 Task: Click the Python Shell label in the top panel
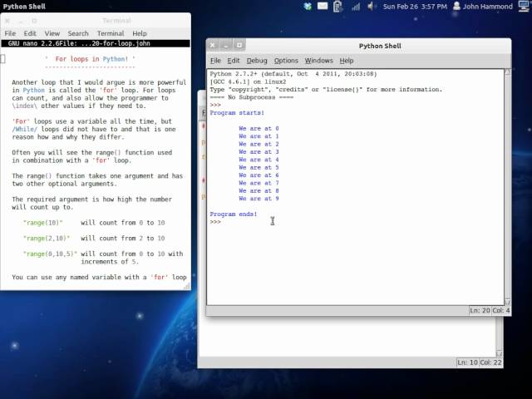[x=24, y=6]
